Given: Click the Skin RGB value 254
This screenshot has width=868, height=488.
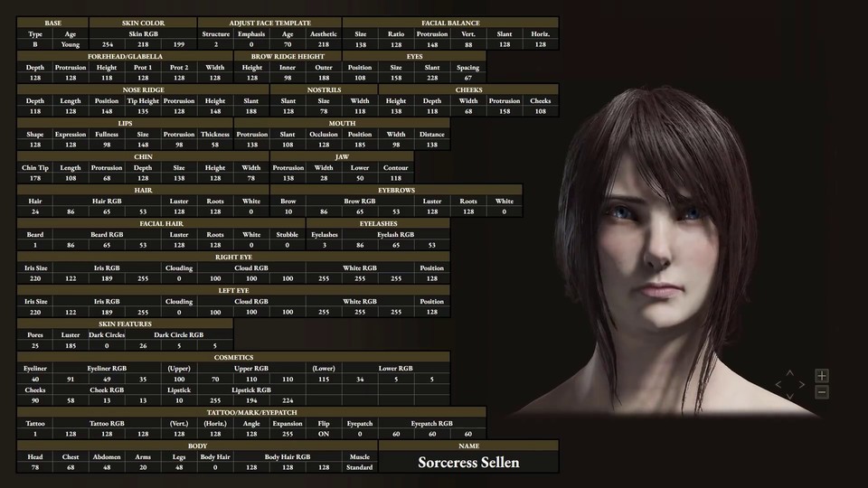Looking at the screenshot, I should [107, 44].
